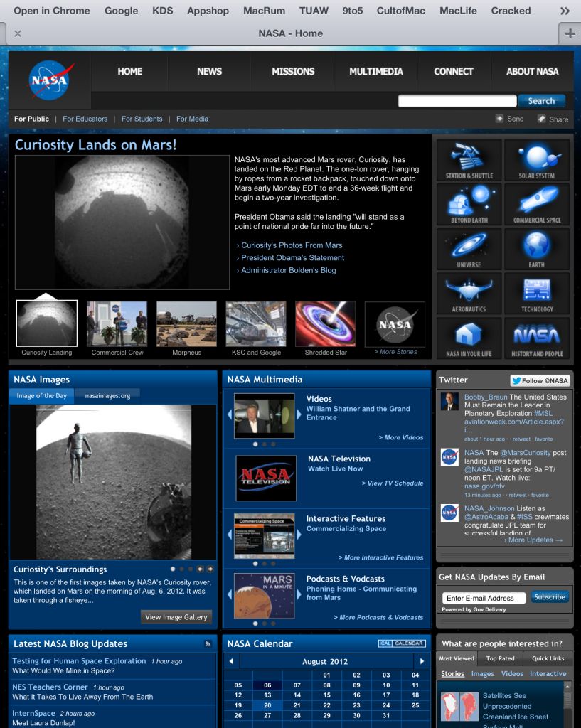Open the Solar System icon tile
Viewport: 581px width, 728px height.
point(536,160)
